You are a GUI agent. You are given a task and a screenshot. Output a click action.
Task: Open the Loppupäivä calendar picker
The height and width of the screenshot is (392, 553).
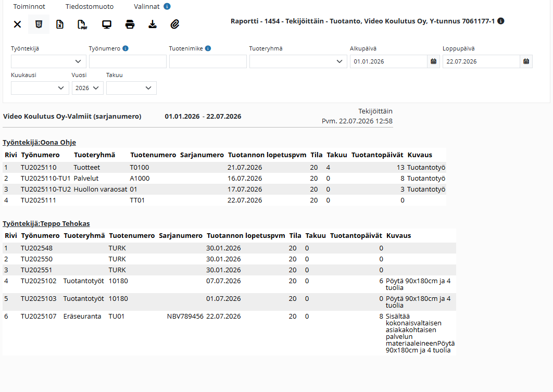(526, 61)
